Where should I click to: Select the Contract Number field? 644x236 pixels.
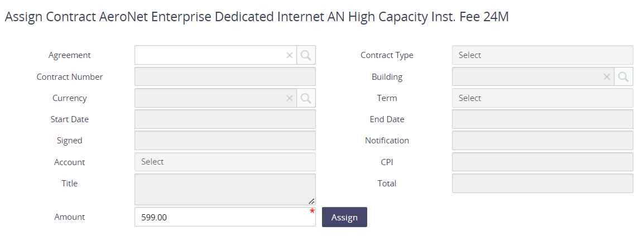(x=225, y=76)
